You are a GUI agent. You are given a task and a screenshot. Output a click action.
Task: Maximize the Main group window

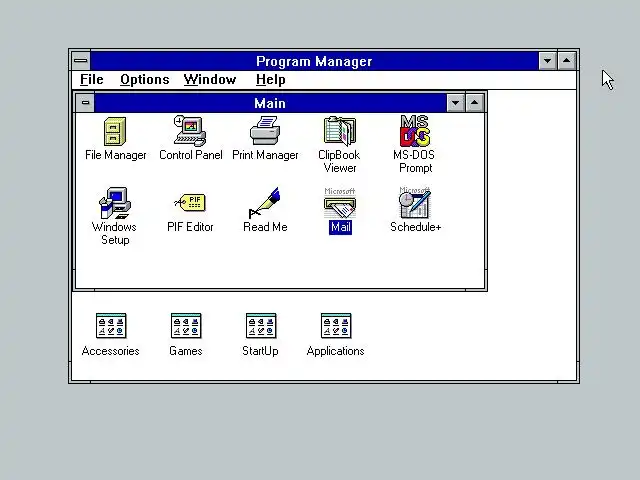pos(474,103)
